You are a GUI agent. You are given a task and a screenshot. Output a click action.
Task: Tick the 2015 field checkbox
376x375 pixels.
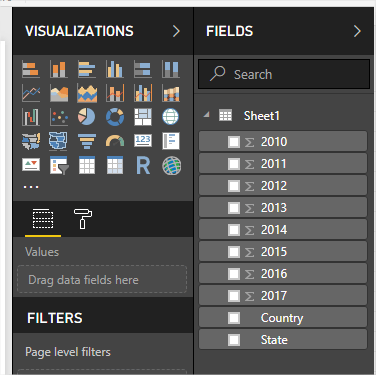point(234,252)
